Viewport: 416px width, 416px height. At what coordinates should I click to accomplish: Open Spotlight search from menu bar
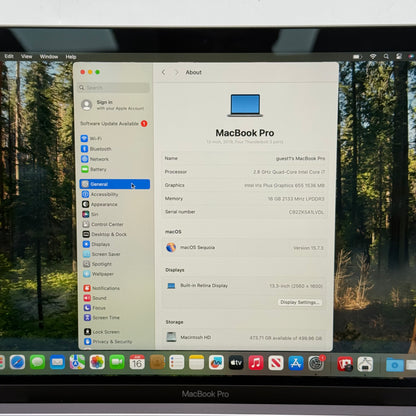[386, 57]
